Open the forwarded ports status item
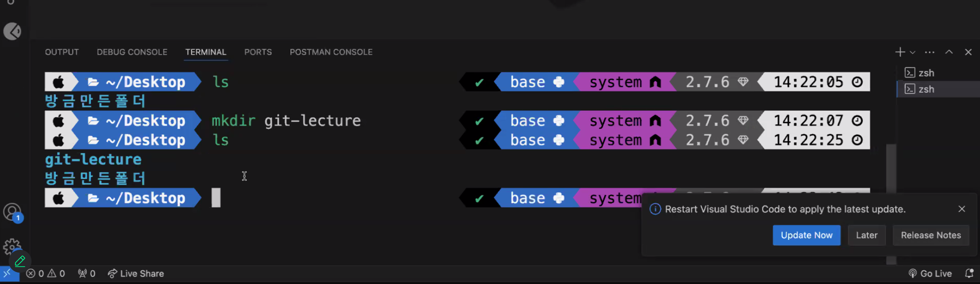The image size is (980, 284). (x=87, y=274)
